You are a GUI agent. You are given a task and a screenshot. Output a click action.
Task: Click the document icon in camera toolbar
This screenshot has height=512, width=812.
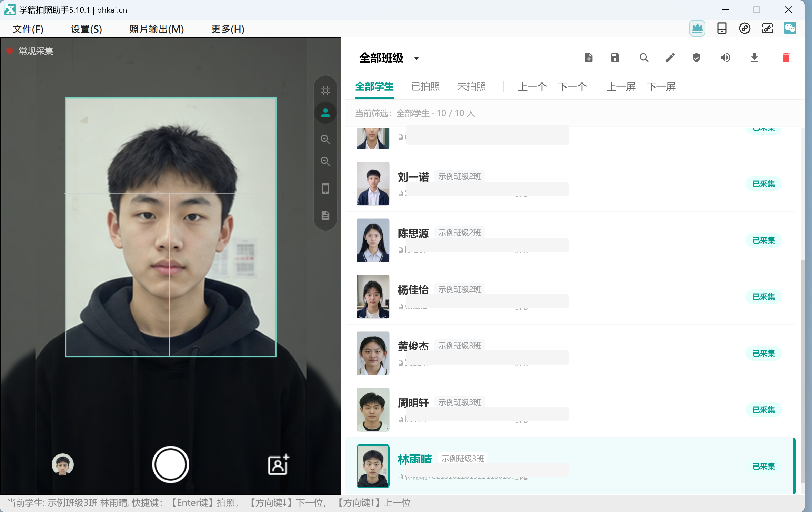pos(325,215)
